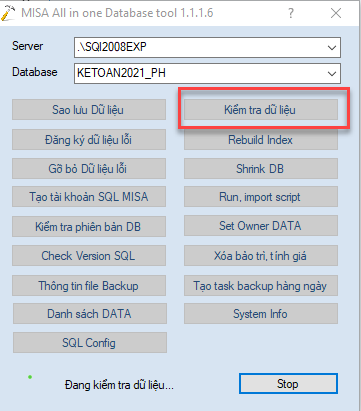Run Check Version SQL
361x411 pixels.
click(89, 256)
